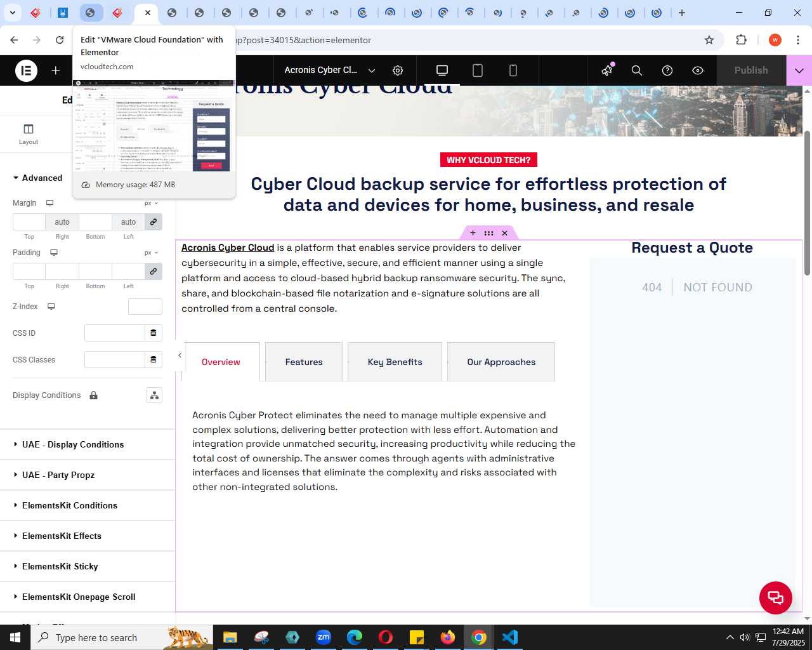Viewport: 812px width, 650px height.
Task: Follow the Acronis Cyber Cloud link
Action: tap(228, 248)
